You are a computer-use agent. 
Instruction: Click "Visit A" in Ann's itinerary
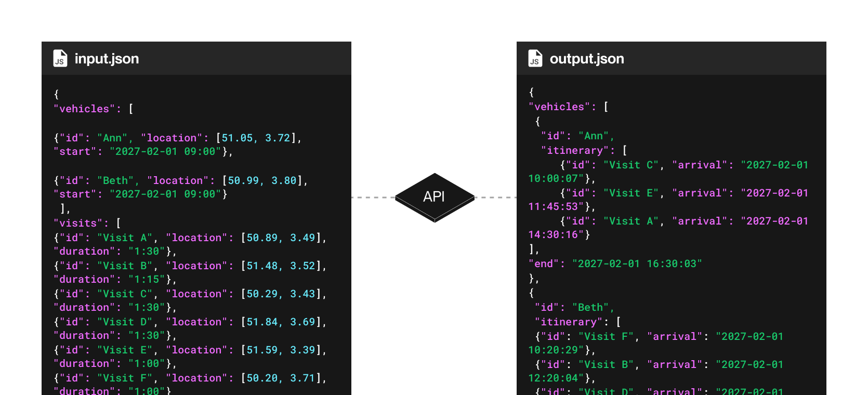click(x=631, y=221)
